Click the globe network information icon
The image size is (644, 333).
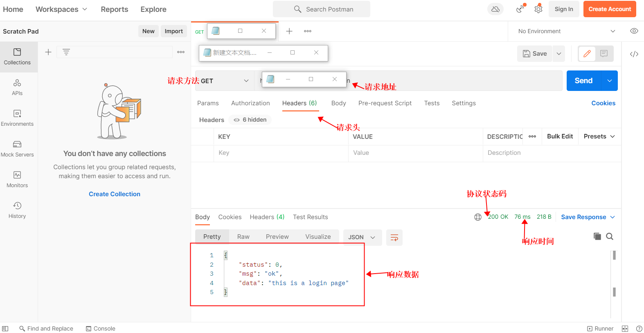478,217
